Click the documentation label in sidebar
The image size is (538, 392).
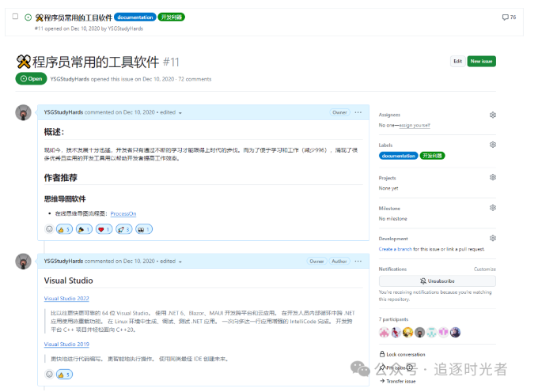click(x=398, y=156)
